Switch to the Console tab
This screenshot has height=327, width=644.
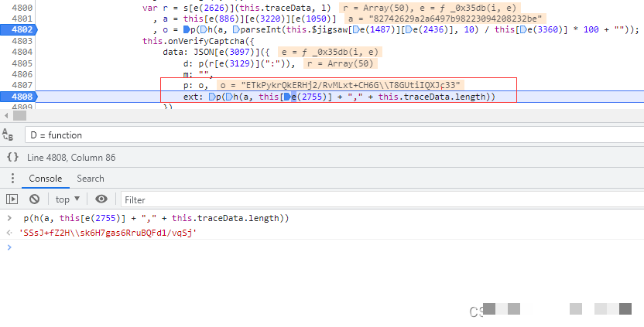tap(45, 179)
